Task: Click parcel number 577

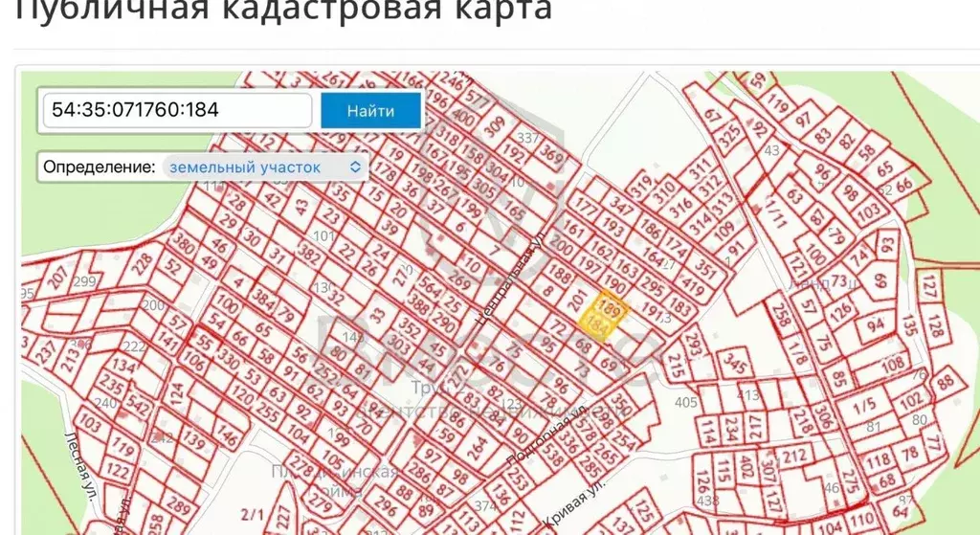Action: (x=479, y=97)
